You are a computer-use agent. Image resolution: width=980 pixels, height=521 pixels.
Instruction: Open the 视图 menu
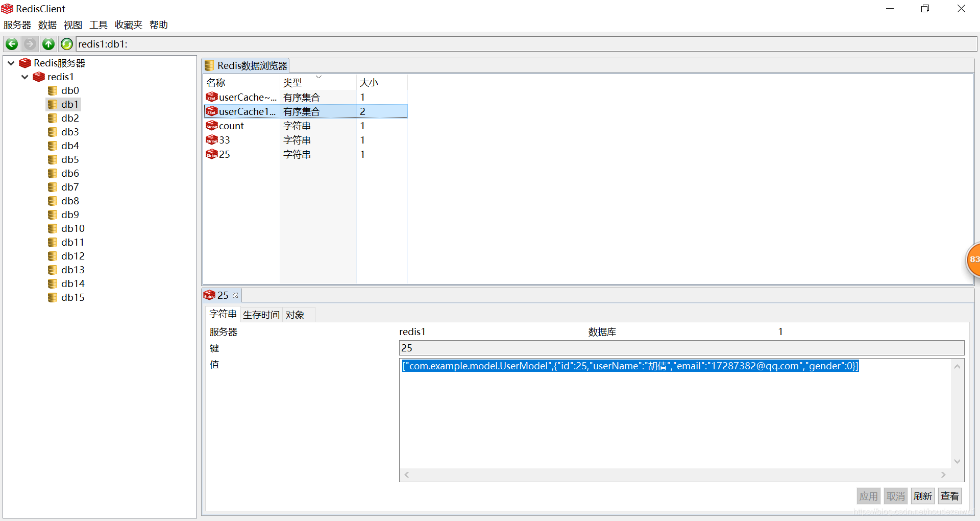point(73,25)
